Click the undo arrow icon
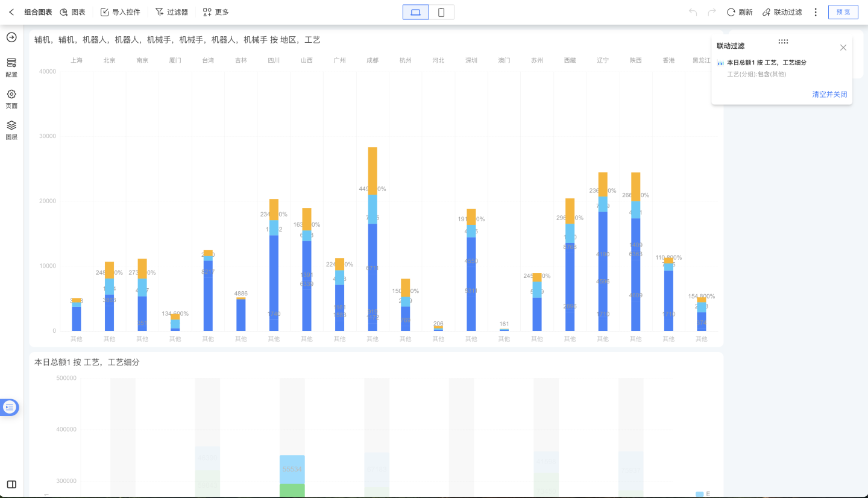This screenshot has height=498, width=868. pos(693,12)
